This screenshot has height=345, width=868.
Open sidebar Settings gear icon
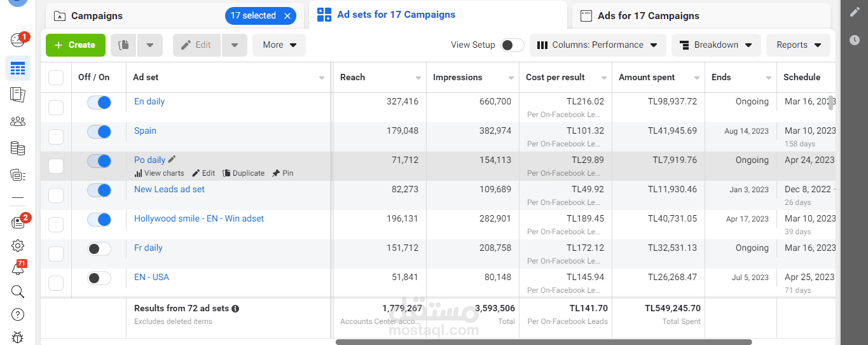click(x=18, y=246)
